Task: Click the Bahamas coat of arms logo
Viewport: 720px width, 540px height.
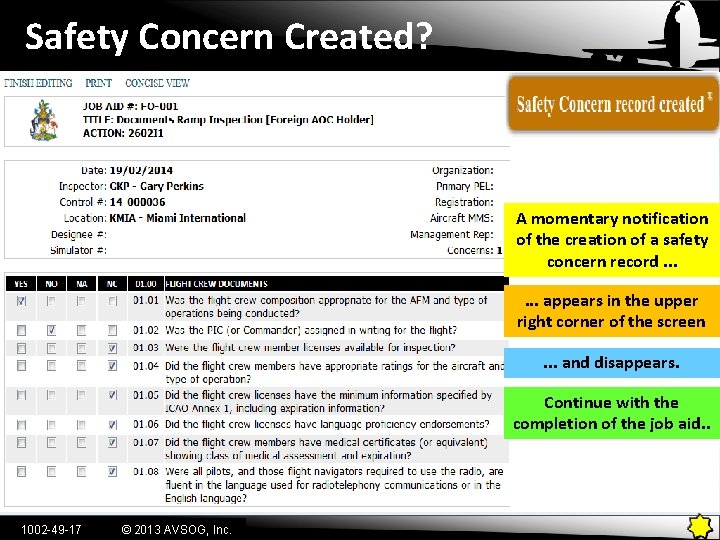Action: (x=44, y=120)
